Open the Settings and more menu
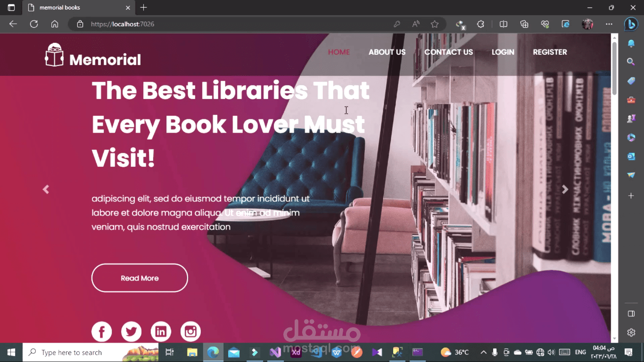This screenshot has width=644, height=362. click(609, 24)
